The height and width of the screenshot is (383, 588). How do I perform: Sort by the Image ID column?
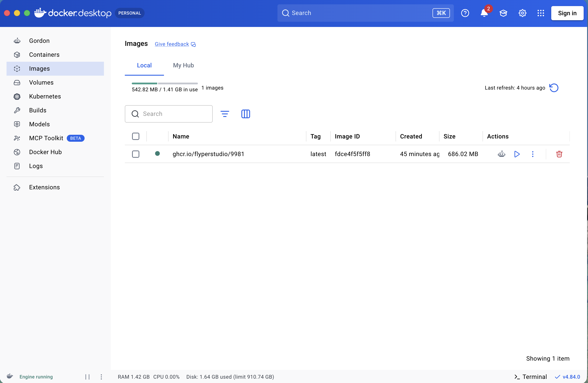click(347, 136)
